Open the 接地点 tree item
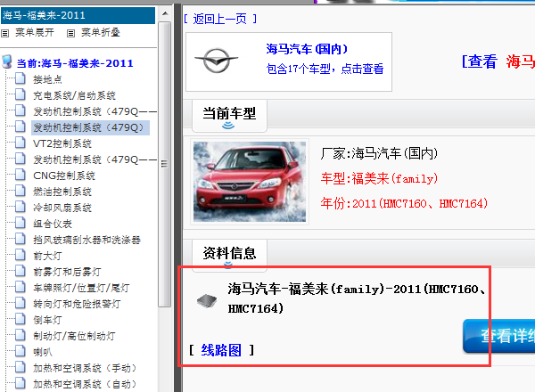 pos(47,79)
